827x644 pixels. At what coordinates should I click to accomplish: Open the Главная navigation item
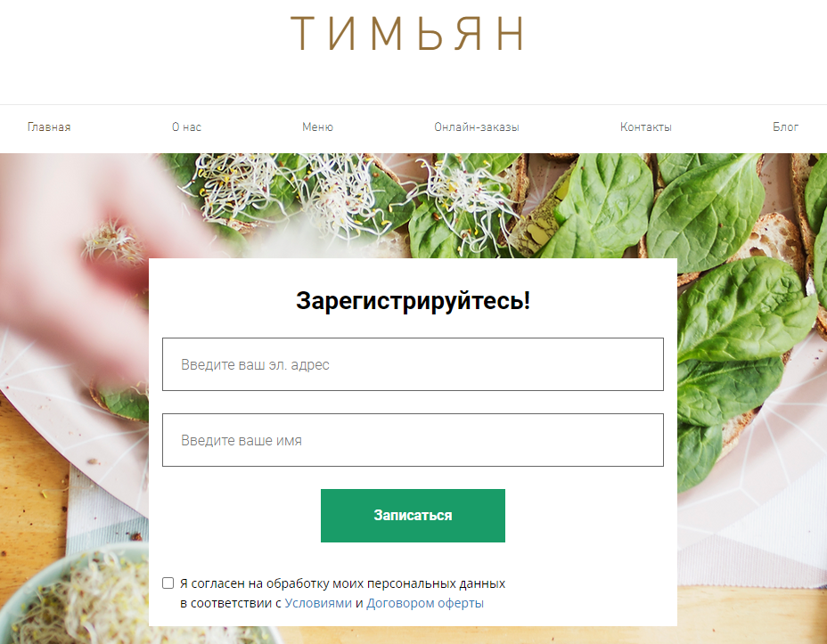point(49,127)
